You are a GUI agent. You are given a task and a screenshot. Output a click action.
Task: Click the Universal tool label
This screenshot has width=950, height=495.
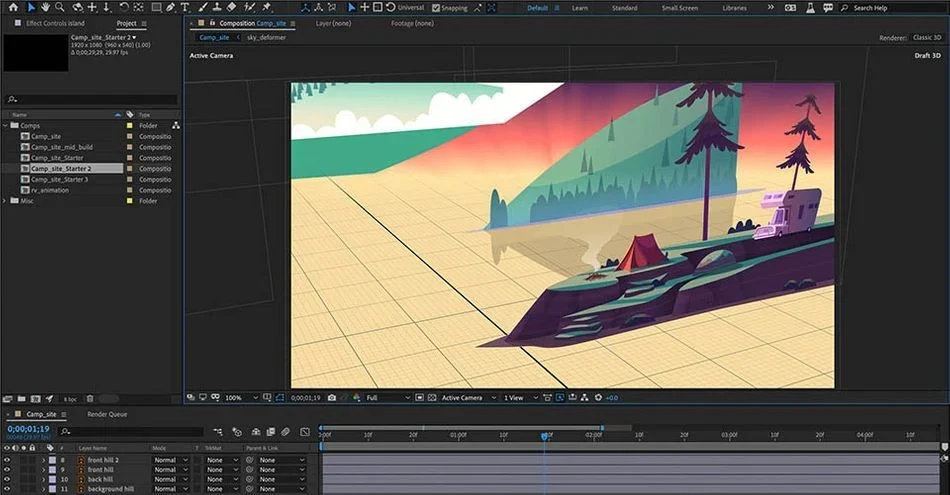(411, 8)
